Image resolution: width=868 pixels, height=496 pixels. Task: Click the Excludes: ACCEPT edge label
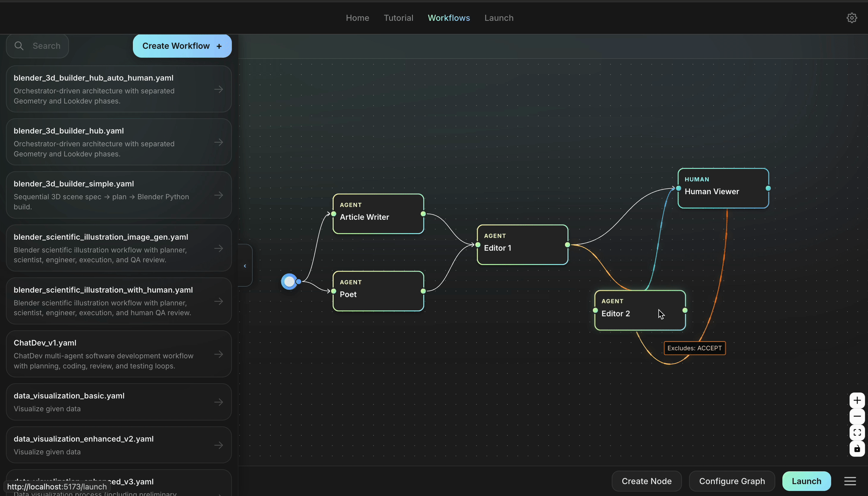pyautogui.click(x=694, y=348)
